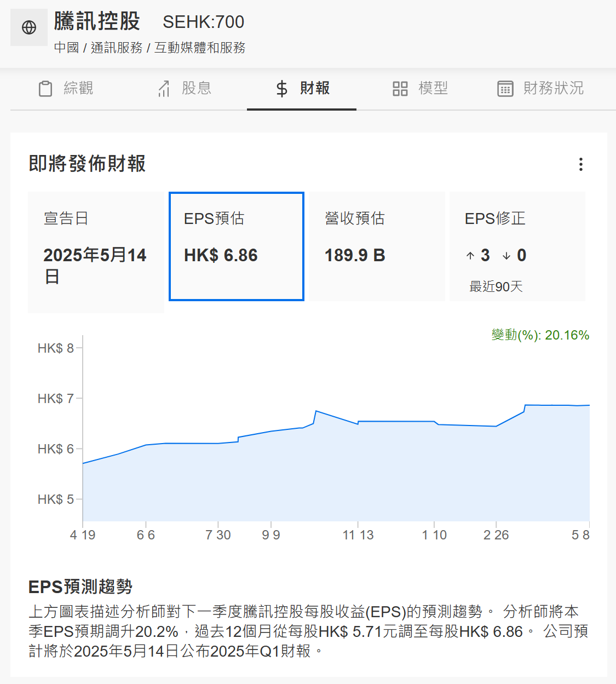Click the 9 9 date tick on chart
Image resolution: width=616 pixels, height=684 pixels.
click(x=271, y=535)
